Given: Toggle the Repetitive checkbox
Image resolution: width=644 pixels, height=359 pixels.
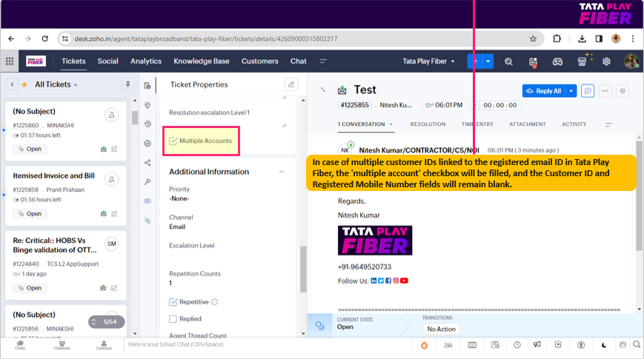Looking at the screenshot, I should [173, 302].
